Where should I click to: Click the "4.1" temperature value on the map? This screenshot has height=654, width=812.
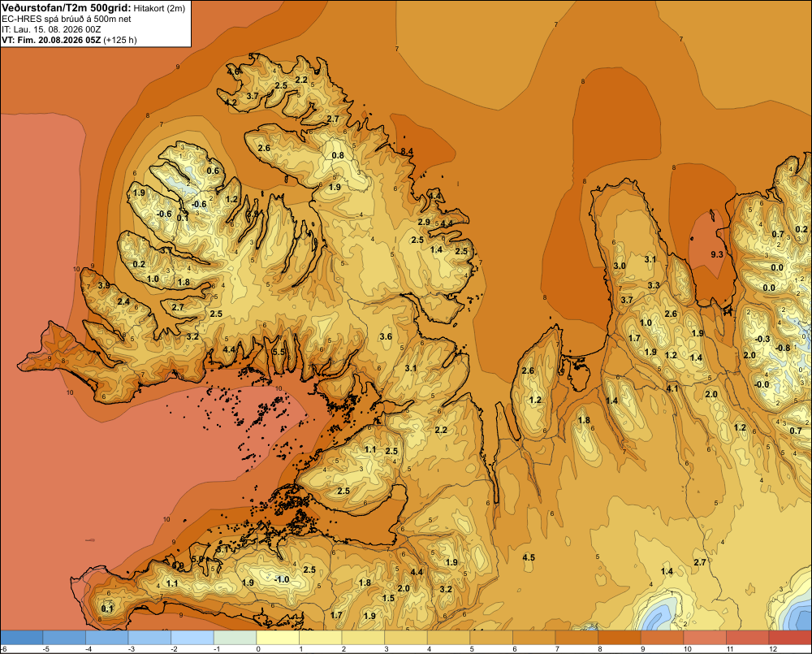pyautogui.click(x=672, y=388)
